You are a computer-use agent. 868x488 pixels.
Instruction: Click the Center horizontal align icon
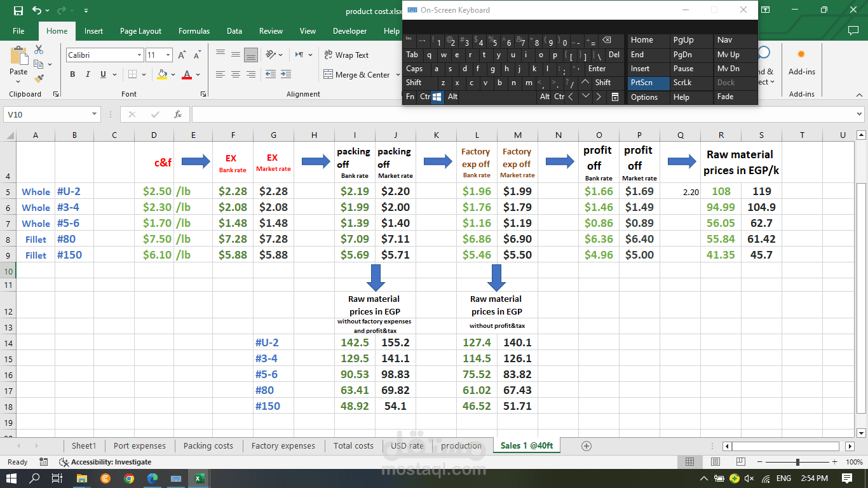236,74
